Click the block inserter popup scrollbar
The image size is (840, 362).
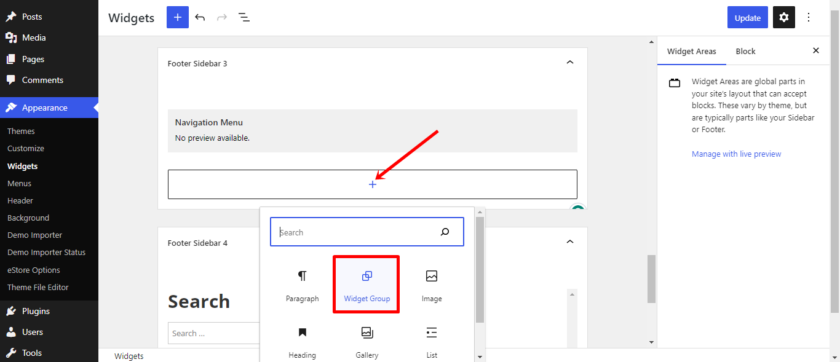(x=480, y=270)
